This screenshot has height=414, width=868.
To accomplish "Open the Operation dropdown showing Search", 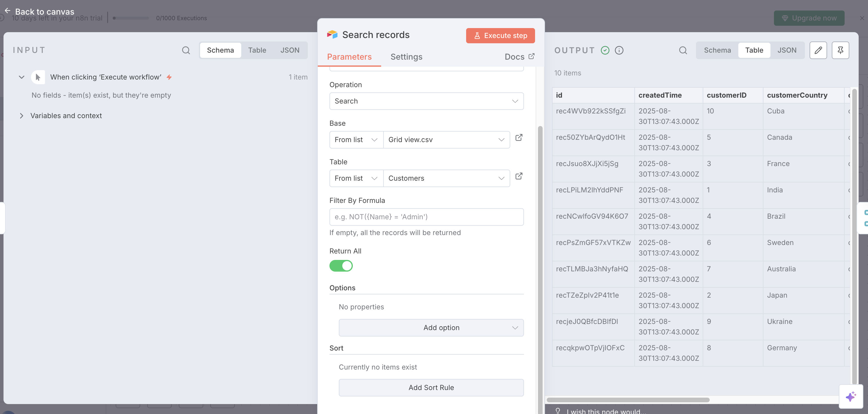I will [426, 101].
